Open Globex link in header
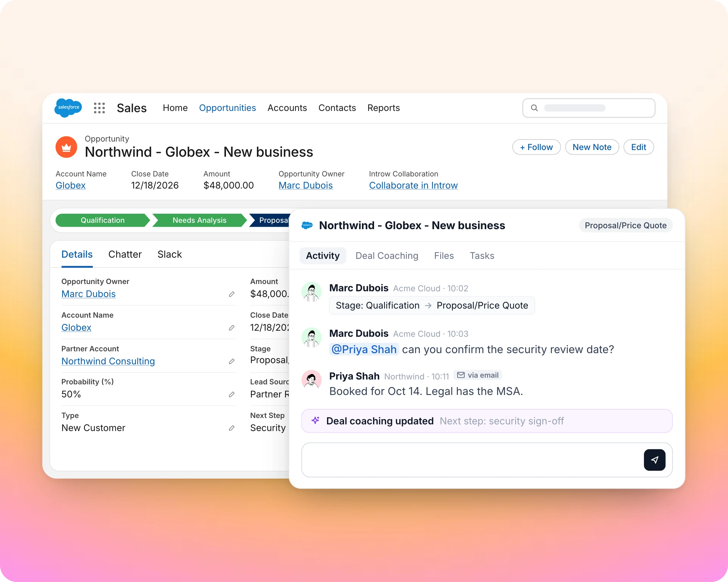This screenshot has height=582, width=728. (x=71, y=186)
